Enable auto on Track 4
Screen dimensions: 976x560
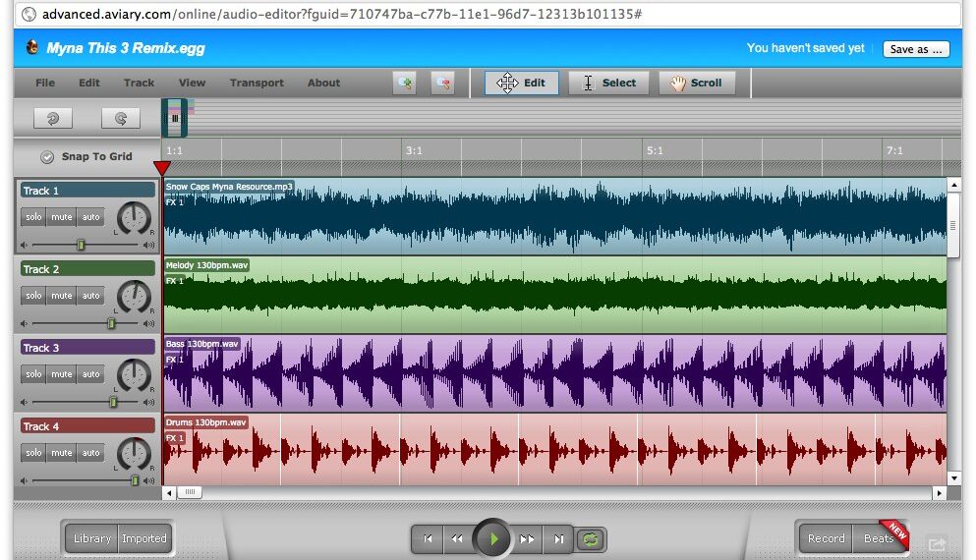pos(90,453)
